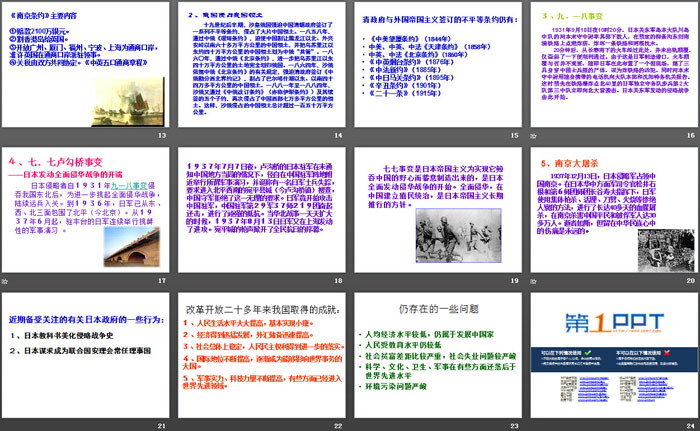Select slide 22 with the red achievements list
The width and height of the screenshot is (700, 431).
(x=262, y=355)
